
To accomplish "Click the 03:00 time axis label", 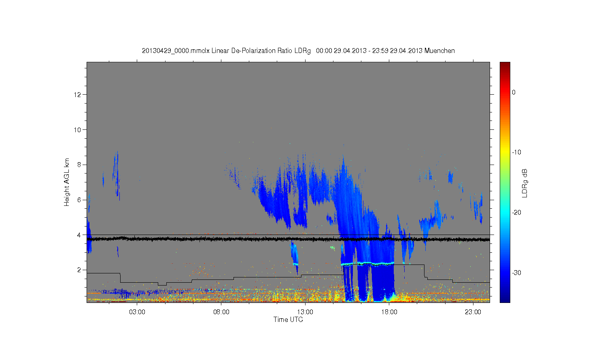I will (137, 312).
